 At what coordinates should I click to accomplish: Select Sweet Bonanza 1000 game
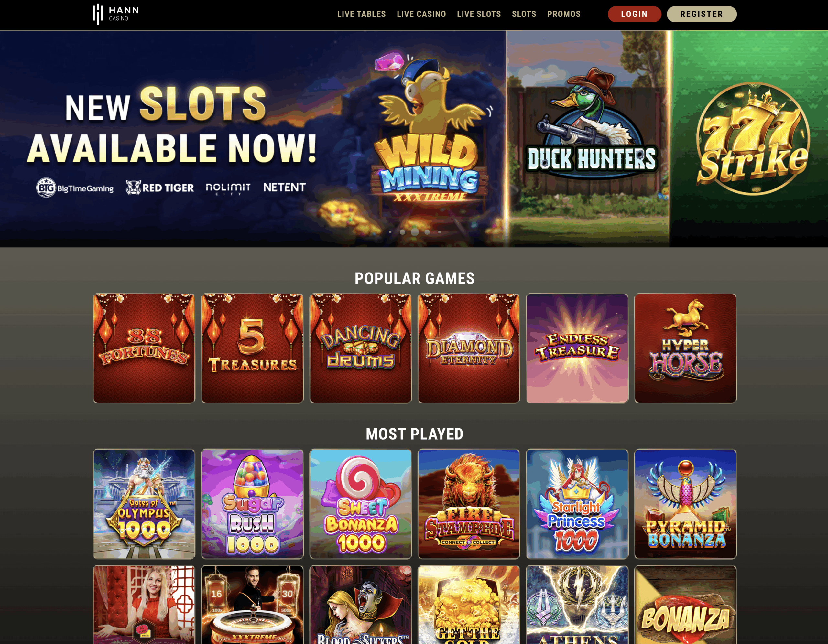[x=361, y=504]
